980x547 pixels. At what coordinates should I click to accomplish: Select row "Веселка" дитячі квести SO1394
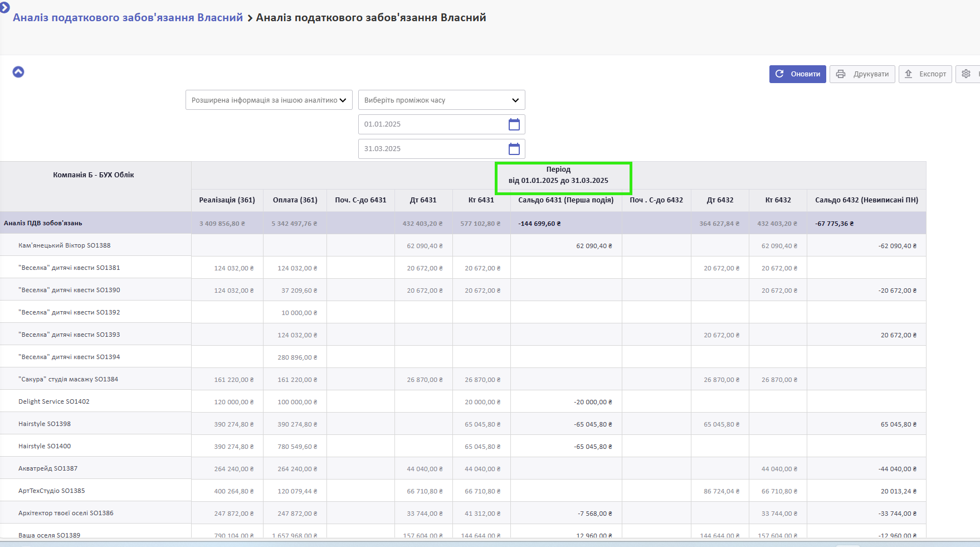[x=463, y=357]
